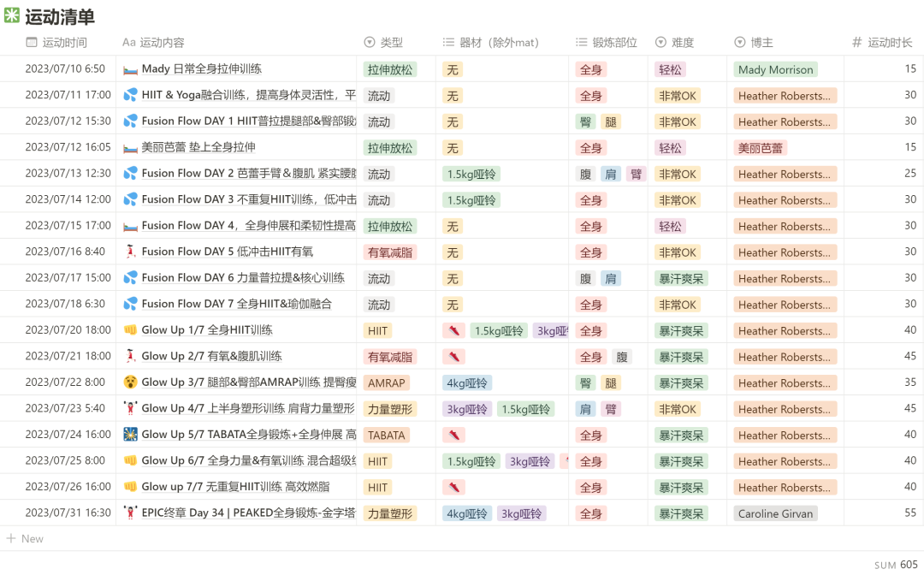924x575 pixels.
Task: Open the 难度 column header menu
Action: click(x=675, y=43)
